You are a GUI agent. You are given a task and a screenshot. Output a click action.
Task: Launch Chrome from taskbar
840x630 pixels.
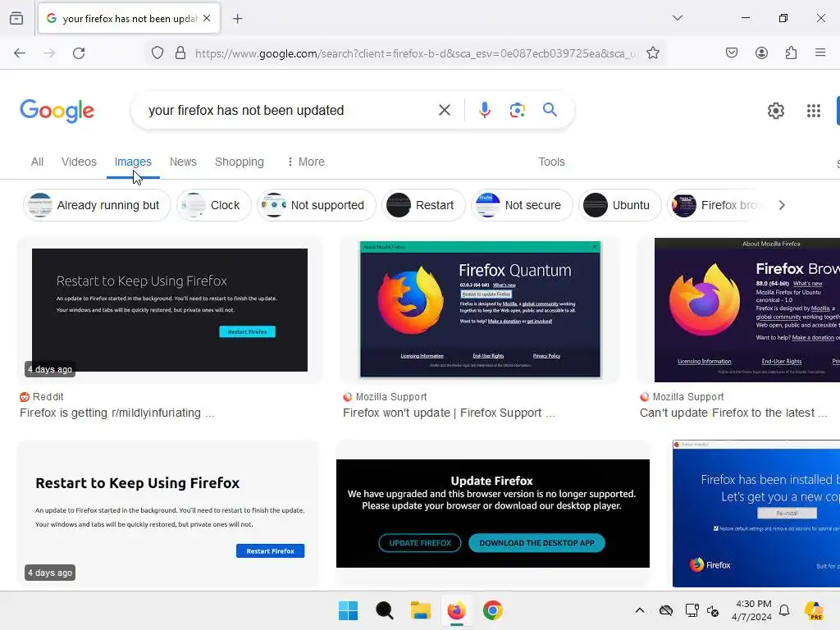click(492, 610)
